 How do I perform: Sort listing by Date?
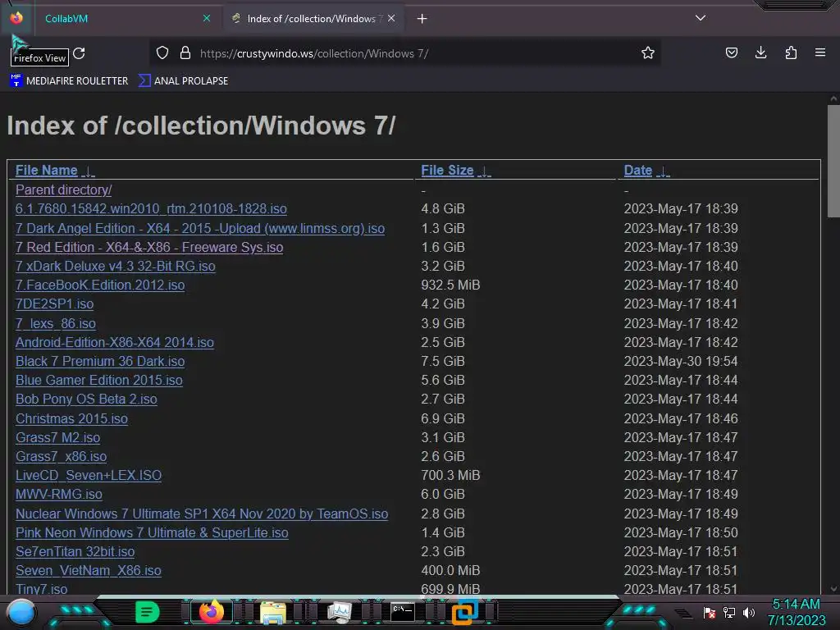tap(638, 171)
